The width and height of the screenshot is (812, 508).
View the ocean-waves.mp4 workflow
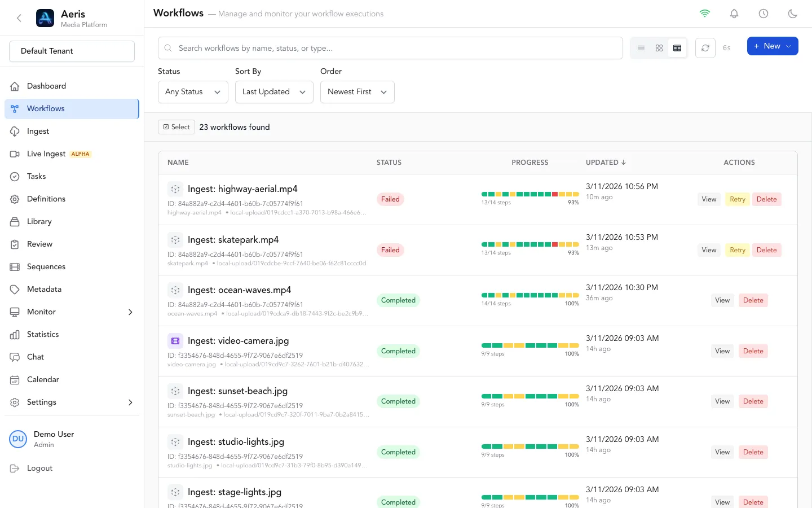point(722,300)
